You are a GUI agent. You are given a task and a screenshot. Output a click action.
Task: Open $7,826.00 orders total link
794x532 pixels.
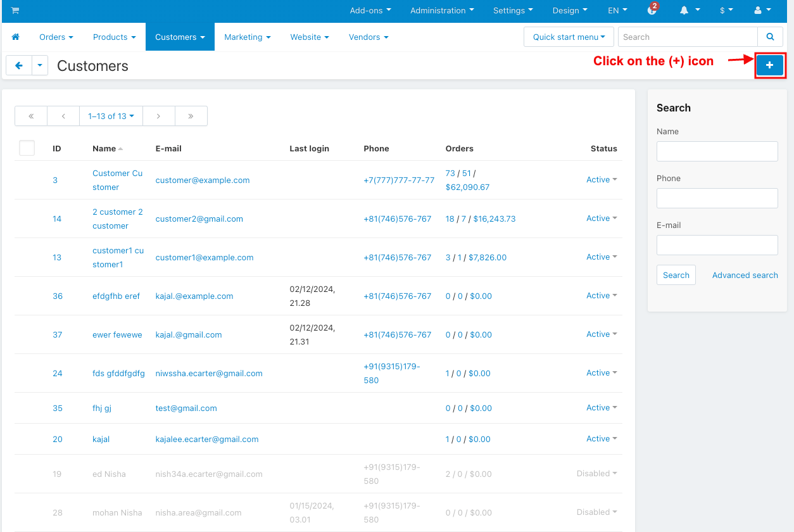coord(488,258)
